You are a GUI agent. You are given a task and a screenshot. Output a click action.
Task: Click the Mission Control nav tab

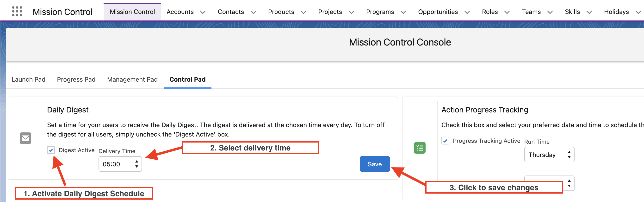[x=132, y=12]
